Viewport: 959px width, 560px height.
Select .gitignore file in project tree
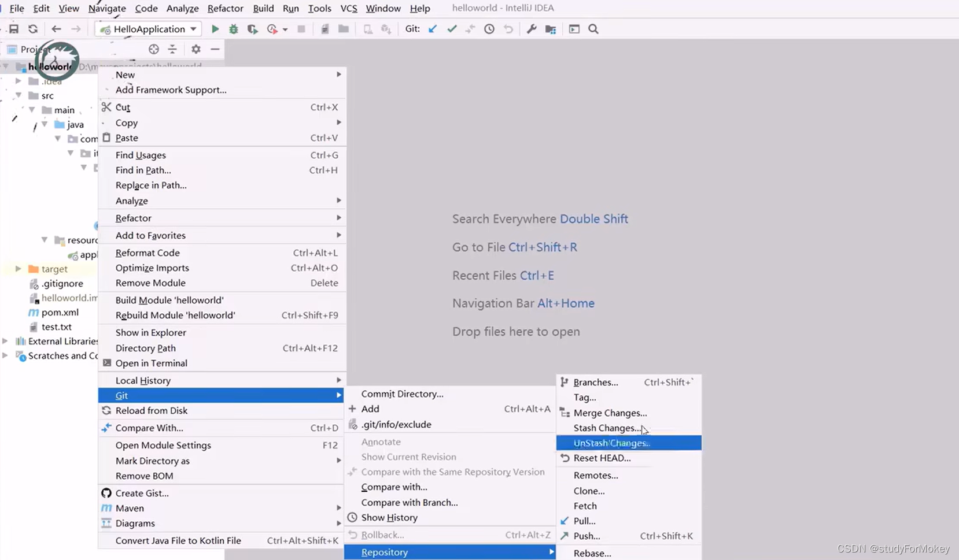[62, 283]
